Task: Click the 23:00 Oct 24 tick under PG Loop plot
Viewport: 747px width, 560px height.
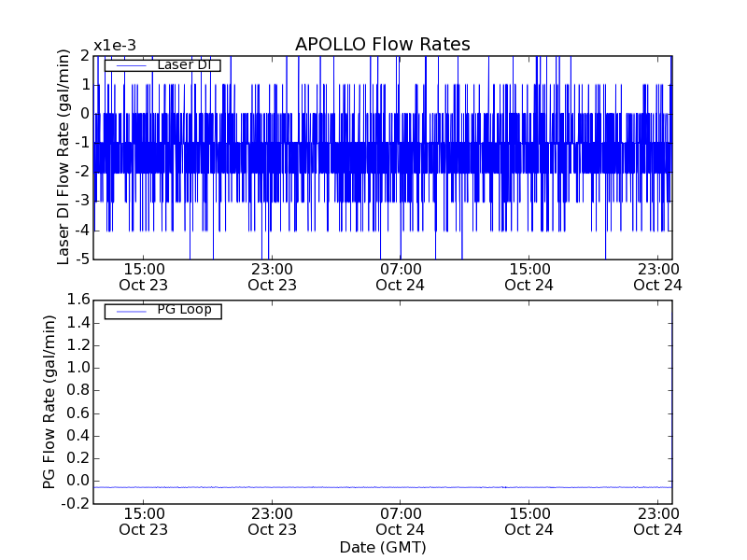Action: [x=657, y=521]
